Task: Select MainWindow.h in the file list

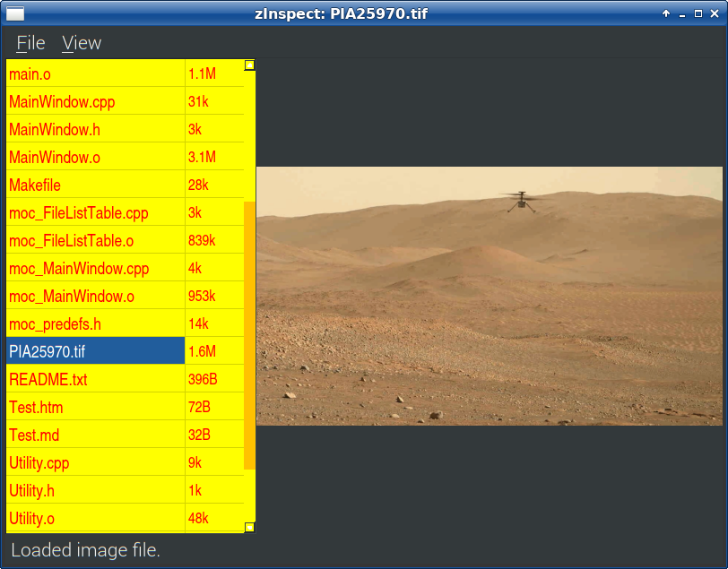Action: (96, 129)
